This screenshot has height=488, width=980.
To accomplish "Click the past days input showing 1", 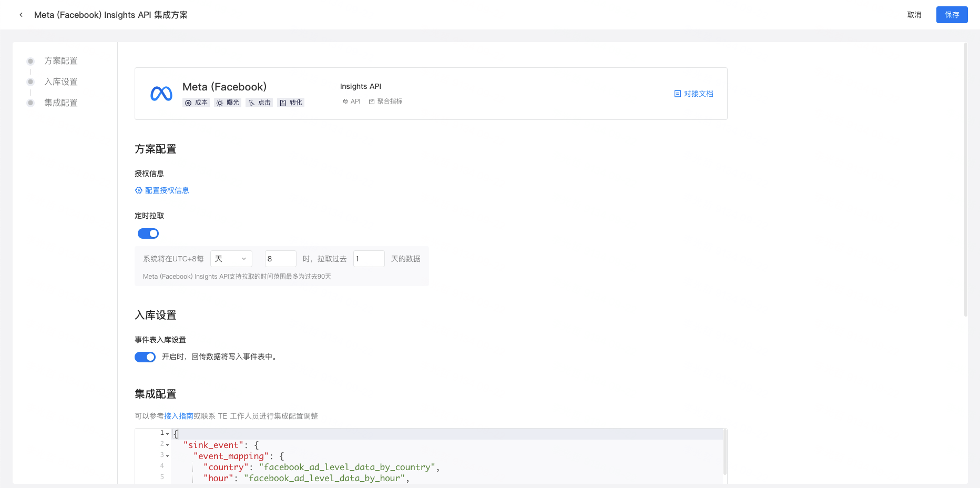I will point(369,259).
